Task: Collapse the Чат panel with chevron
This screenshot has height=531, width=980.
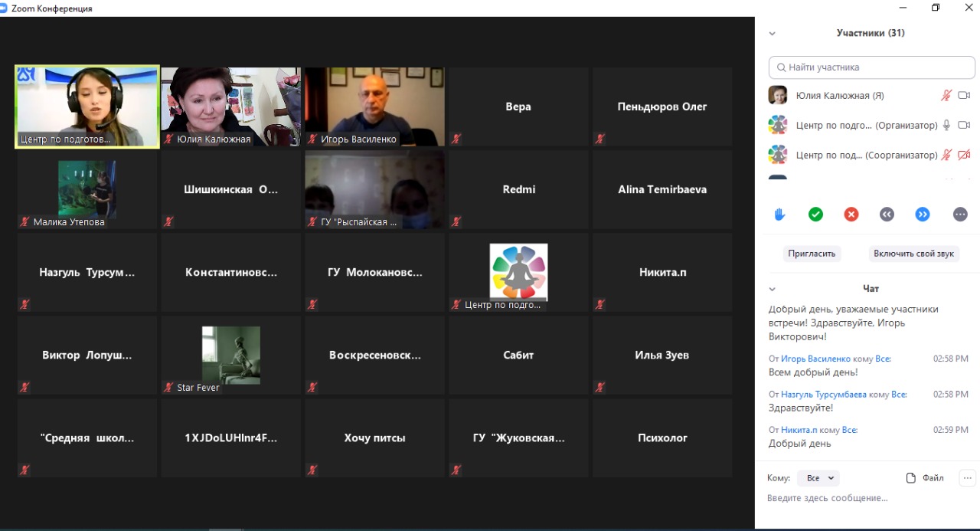Action: (772, 289)
